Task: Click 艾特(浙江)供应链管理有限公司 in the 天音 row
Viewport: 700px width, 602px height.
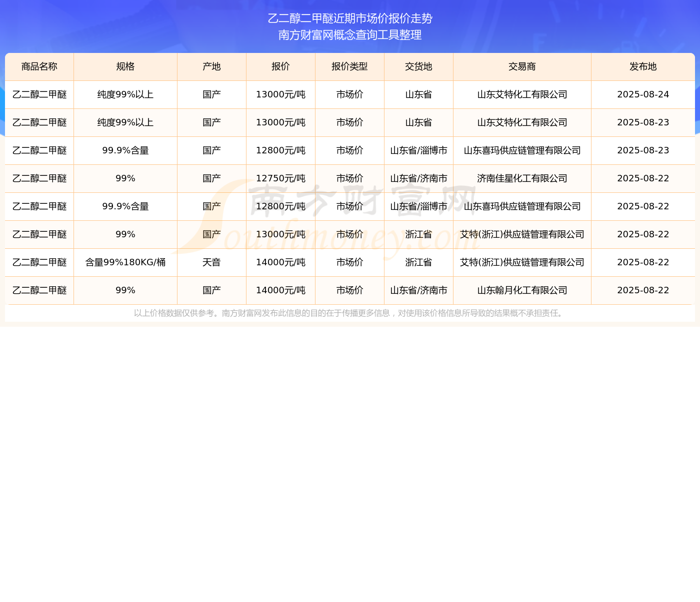Action: point(522,262)
